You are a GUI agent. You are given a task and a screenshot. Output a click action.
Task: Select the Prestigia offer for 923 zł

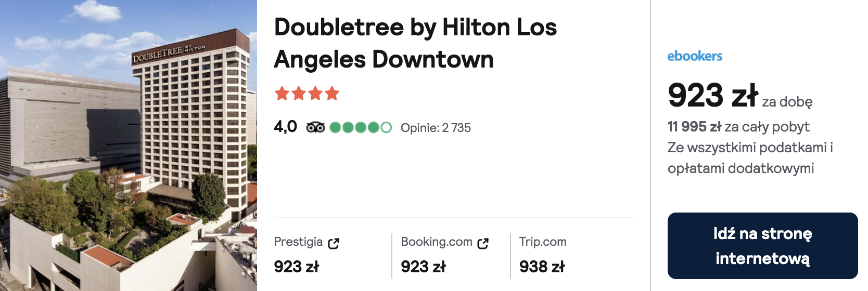tap(307, 255)
